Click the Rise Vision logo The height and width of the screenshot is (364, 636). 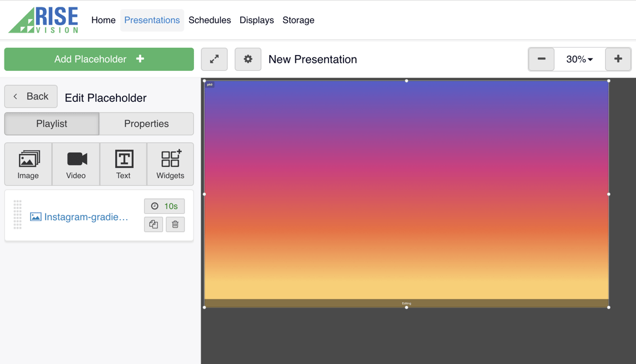42,20
